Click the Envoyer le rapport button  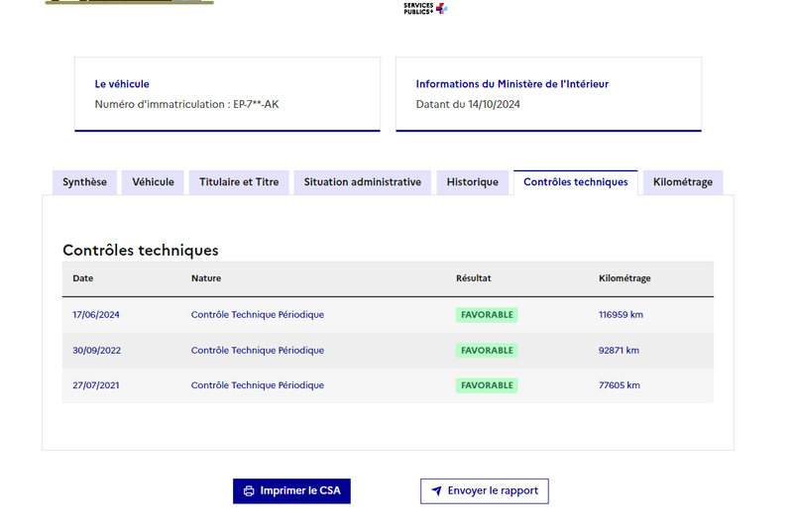point(485,491)
